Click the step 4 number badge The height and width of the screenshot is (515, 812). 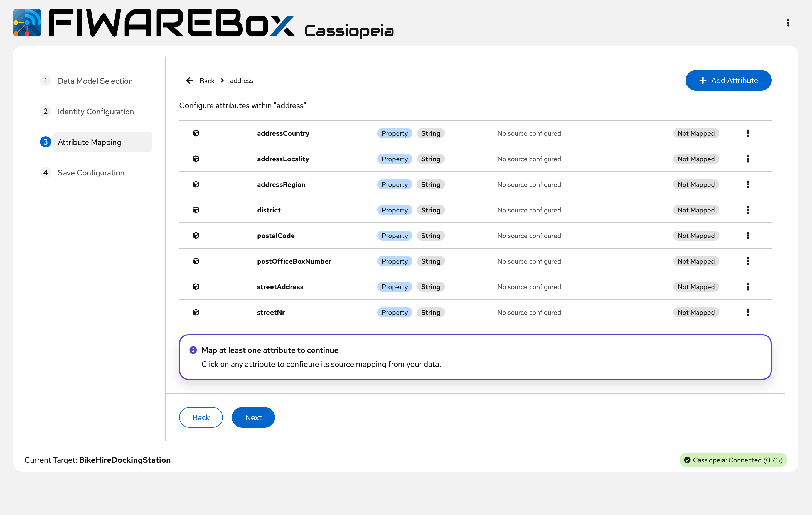coord(46,173)
